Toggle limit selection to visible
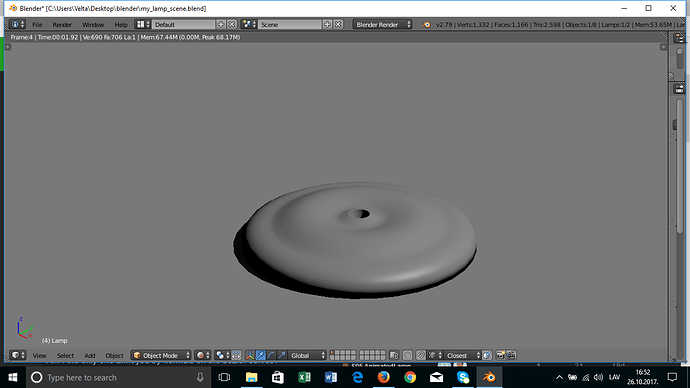Image resolution: width=690 pixels, height=388 pixels. (x=236, y=355)
